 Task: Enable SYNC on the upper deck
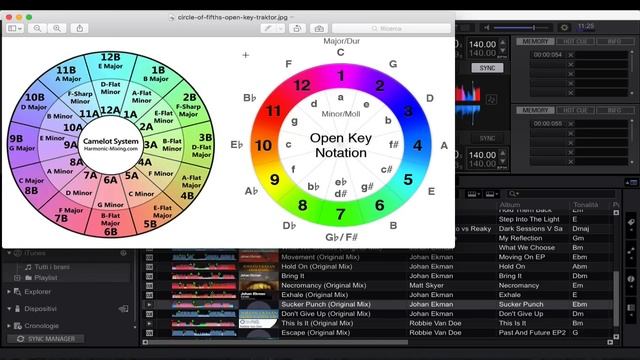[487, 68]
